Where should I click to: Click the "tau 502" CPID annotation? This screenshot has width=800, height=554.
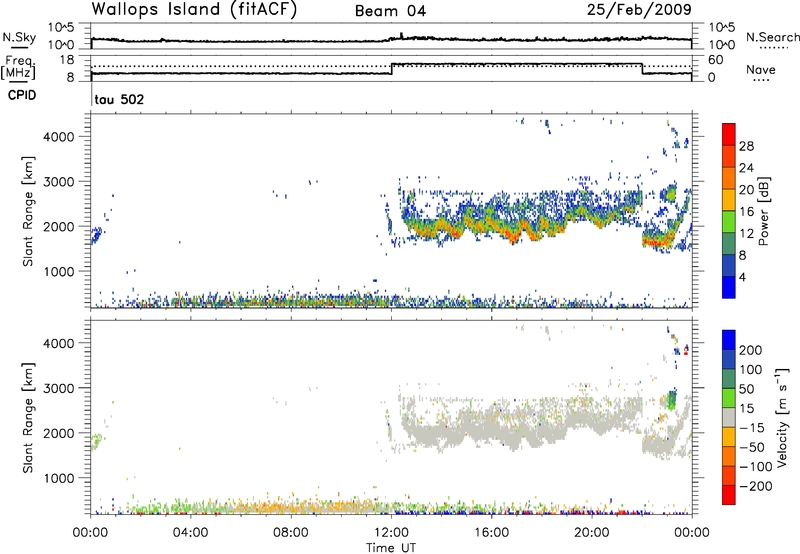click(x=119, y=99)
